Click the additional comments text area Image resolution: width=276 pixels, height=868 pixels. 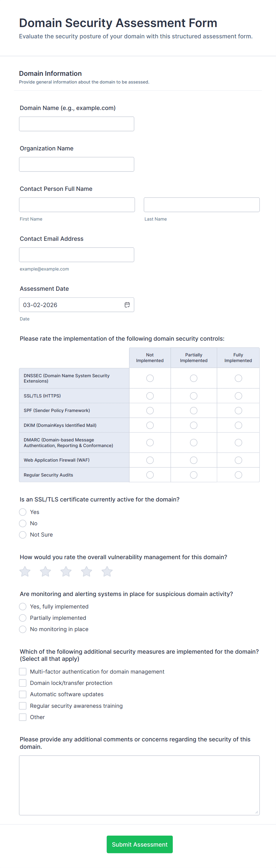tap(139, 785)
